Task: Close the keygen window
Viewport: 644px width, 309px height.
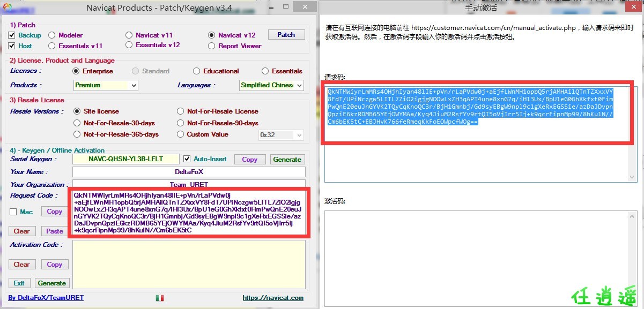Action: point(304,7)
